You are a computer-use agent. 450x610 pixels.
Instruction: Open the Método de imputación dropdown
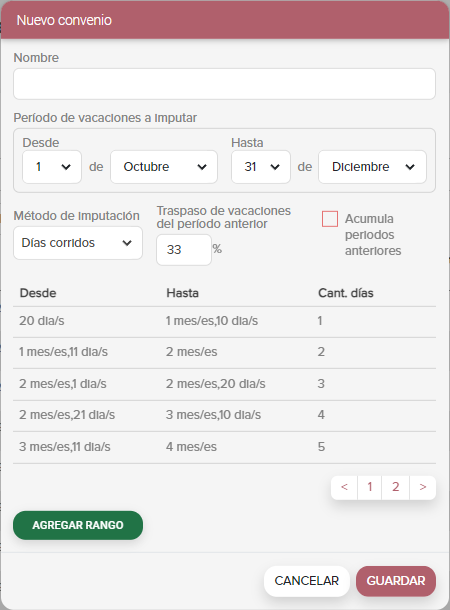[78, 243]
